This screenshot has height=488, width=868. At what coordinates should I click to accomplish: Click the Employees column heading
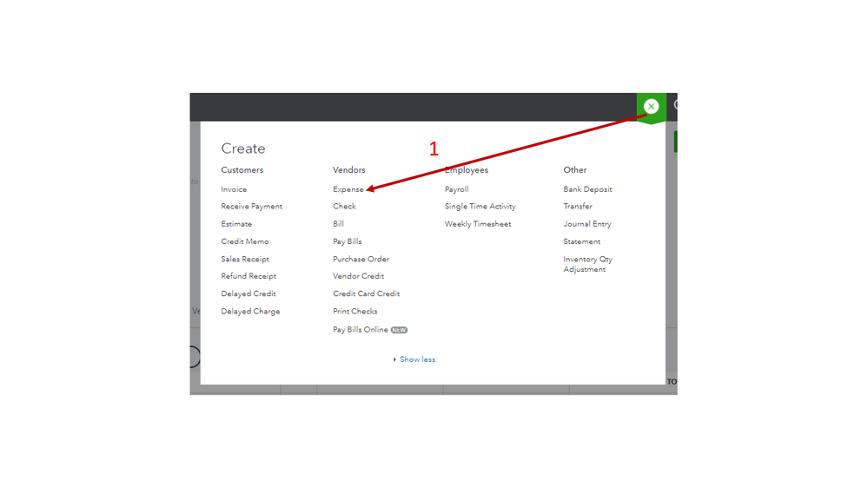click(x=466, y=170)
